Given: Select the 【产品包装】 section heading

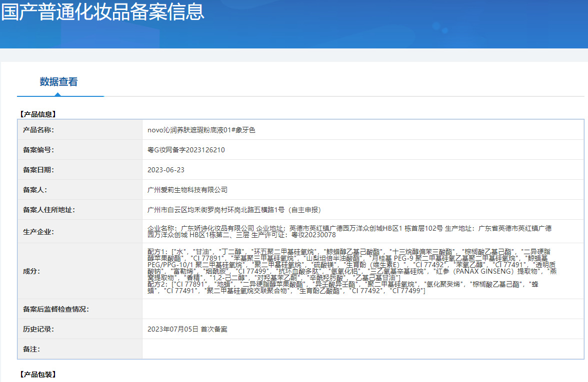Looking at the screenshot, I should pyautogui.click(x=38, y=374).
